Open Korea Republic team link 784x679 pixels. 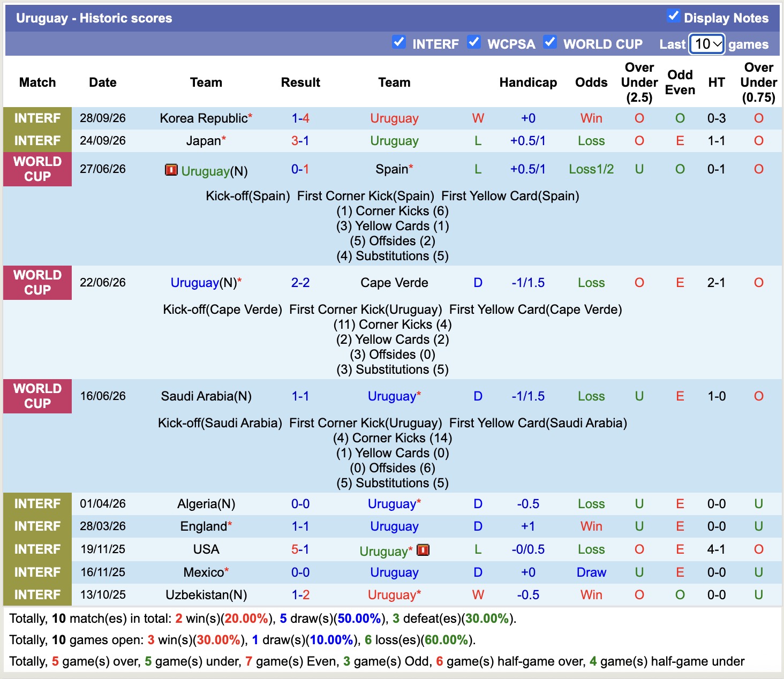click(203, 118)
